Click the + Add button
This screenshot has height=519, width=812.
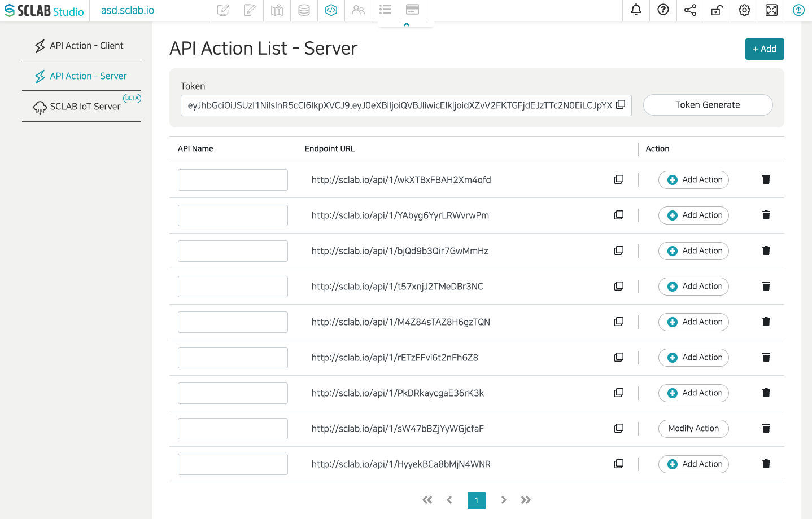pos(765,49)
